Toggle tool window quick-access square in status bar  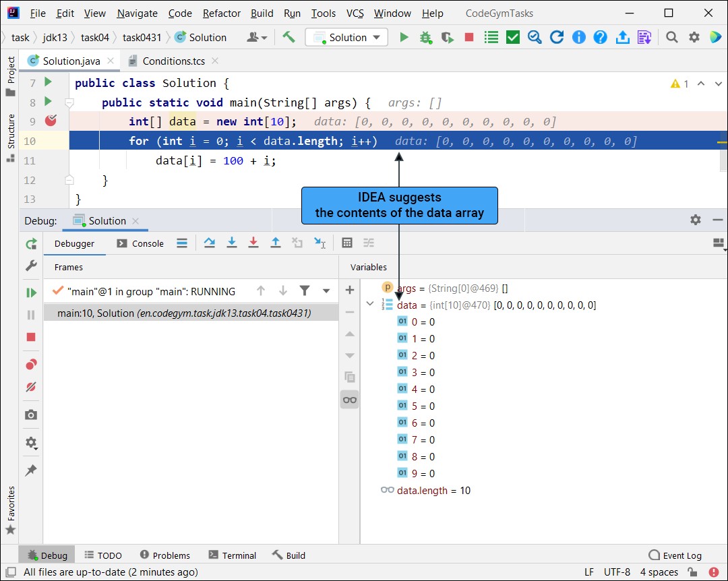(x=11, y=572)
